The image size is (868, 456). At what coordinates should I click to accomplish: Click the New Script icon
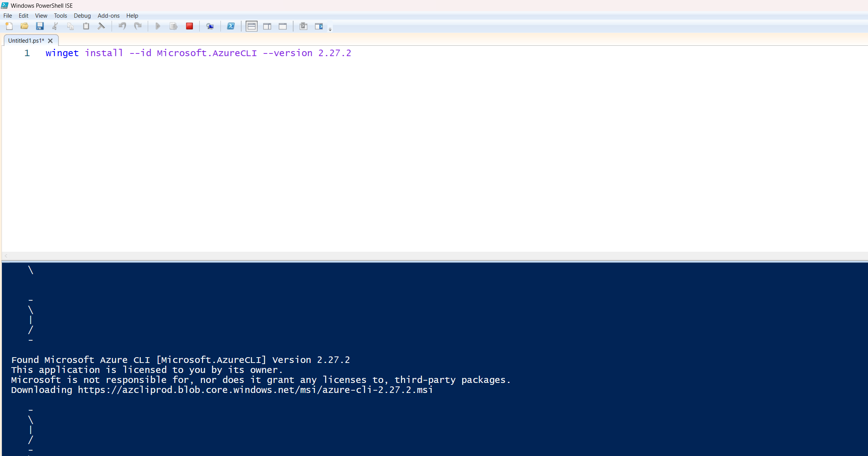[x=9, y=26]
